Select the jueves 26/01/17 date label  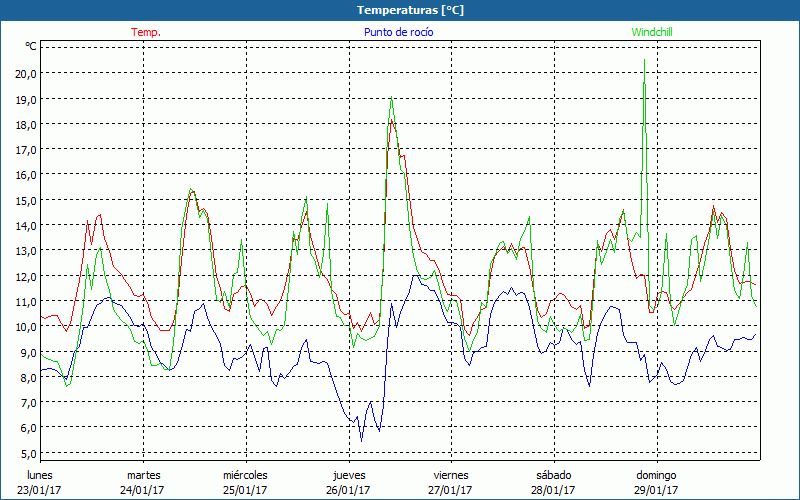click(348, 482)
